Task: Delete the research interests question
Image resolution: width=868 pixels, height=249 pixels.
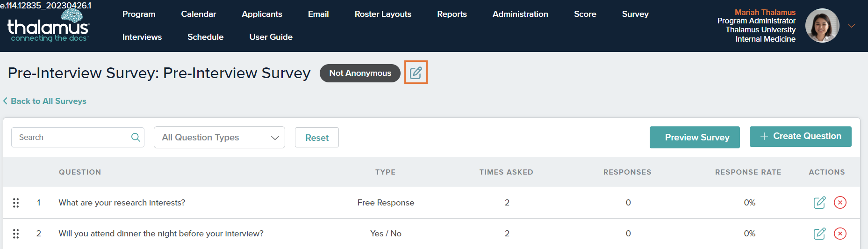Action: click(x=840, y=203)
